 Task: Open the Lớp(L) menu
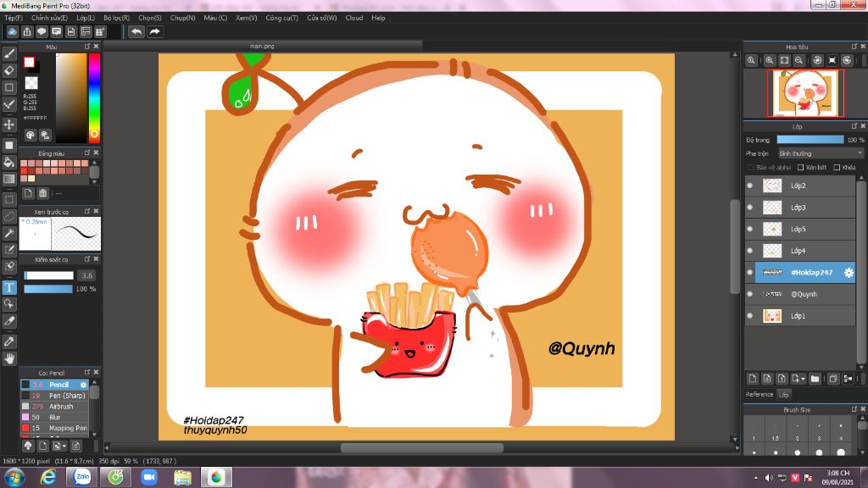86,18
